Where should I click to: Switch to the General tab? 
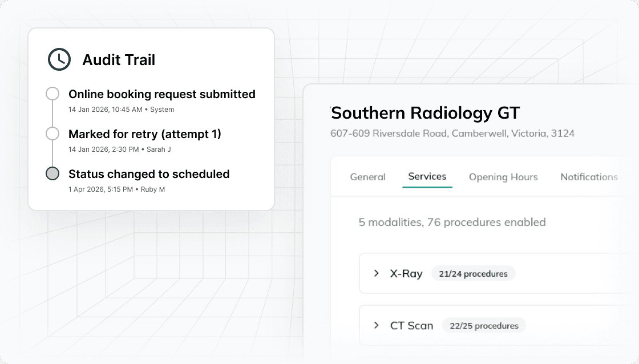click(367, 177)
